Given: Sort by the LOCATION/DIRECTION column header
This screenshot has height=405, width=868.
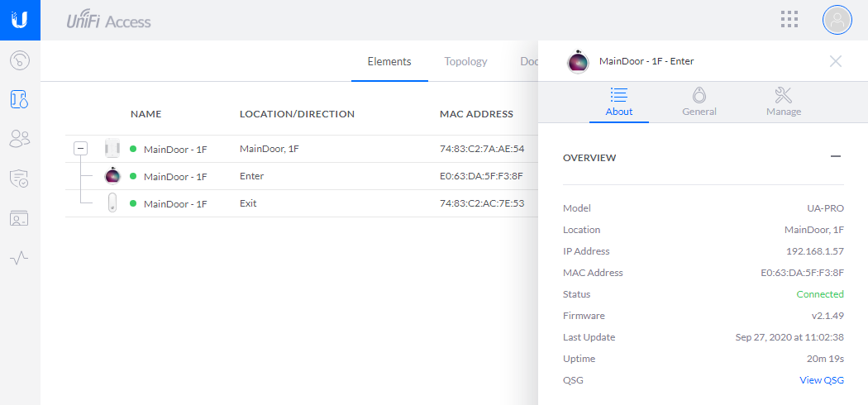Looking at the screenshot, I should click(x=297, y=115).
